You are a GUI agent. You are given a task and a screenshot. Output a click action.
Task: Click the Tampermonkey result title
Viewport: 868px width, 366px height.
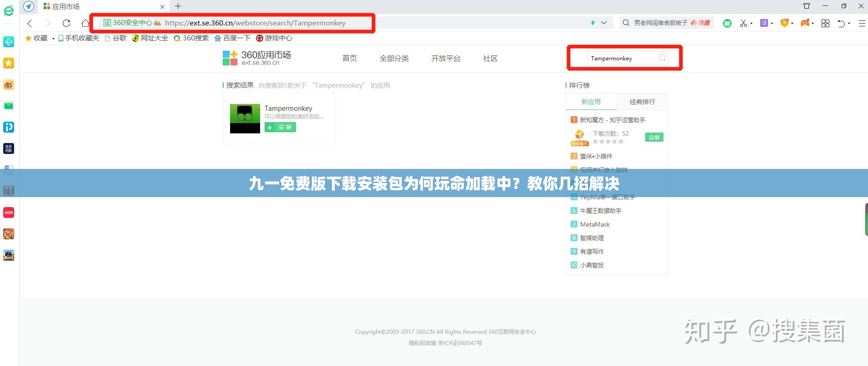288,108
